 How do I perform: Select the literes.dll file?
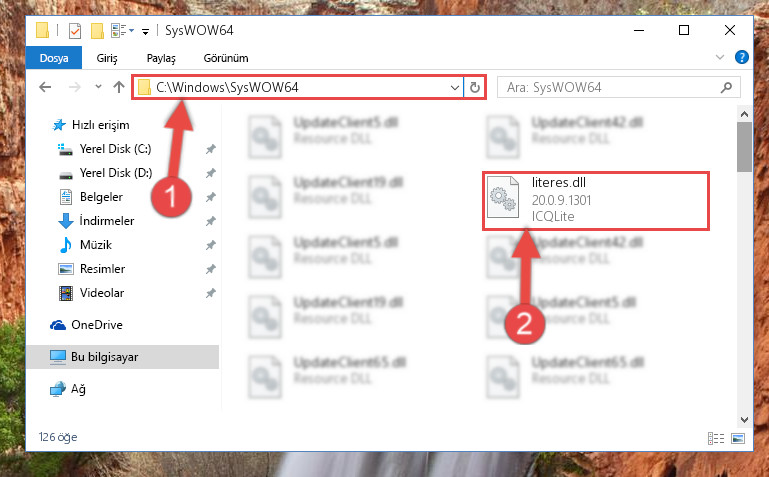595,201
